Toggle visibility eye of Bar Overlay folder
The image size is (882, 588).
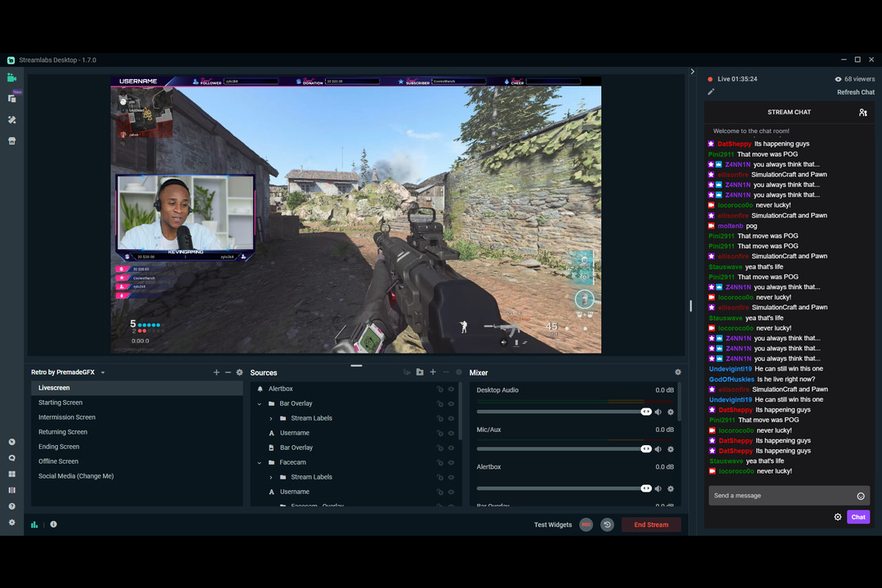pos(451,403)
